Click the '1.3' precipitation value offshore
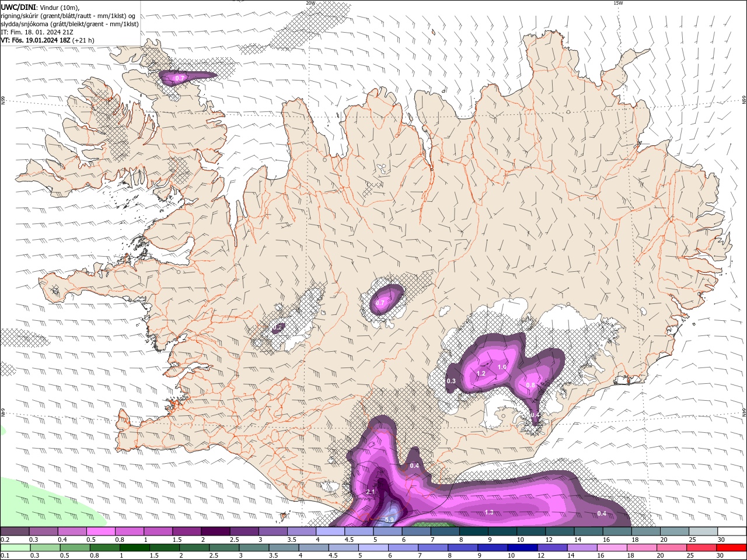This screenshot has width=747, height=560. coord(489,512)
